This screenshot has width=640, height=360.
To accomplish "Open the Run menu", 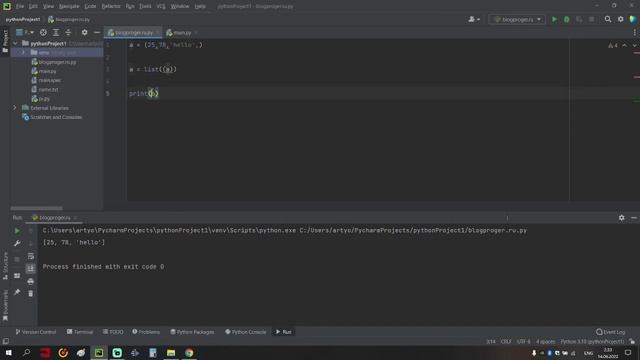I will click(130, 6).
